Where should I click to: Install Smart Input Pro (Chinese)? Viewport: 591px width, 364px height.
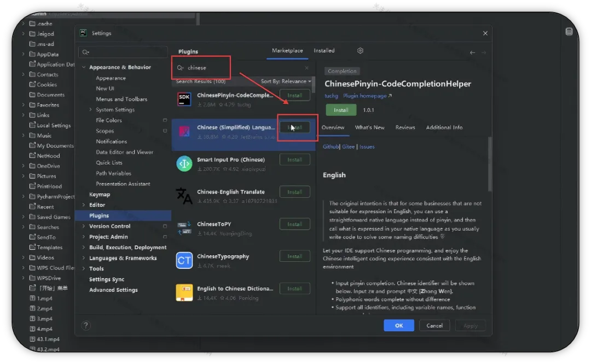(295, 160)
